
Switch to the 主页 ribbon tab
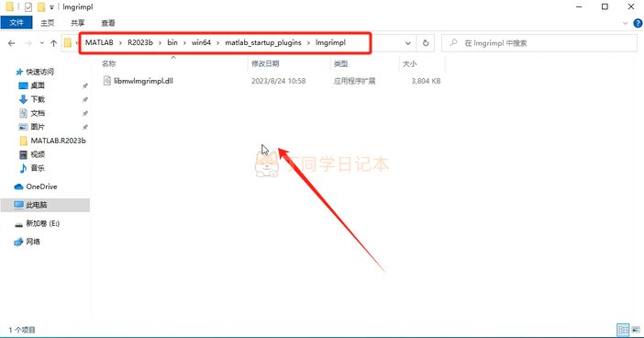click(x=47, y=23)
